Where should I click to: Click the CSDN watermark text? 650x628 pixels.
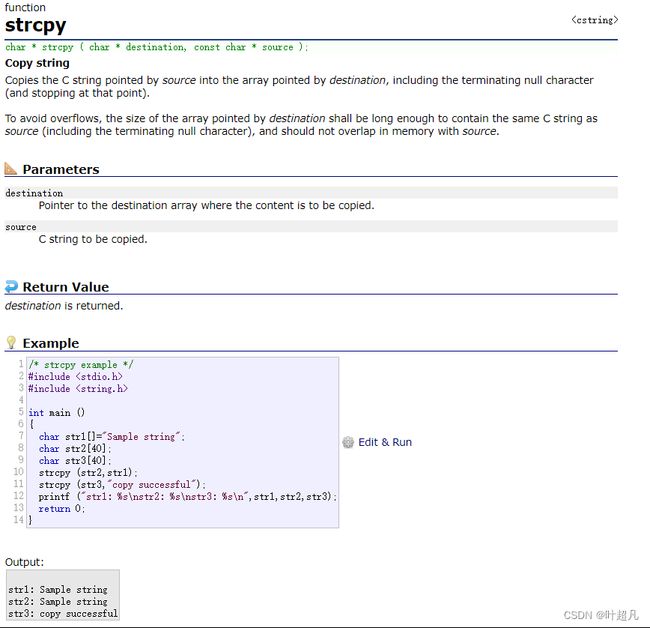601,615
